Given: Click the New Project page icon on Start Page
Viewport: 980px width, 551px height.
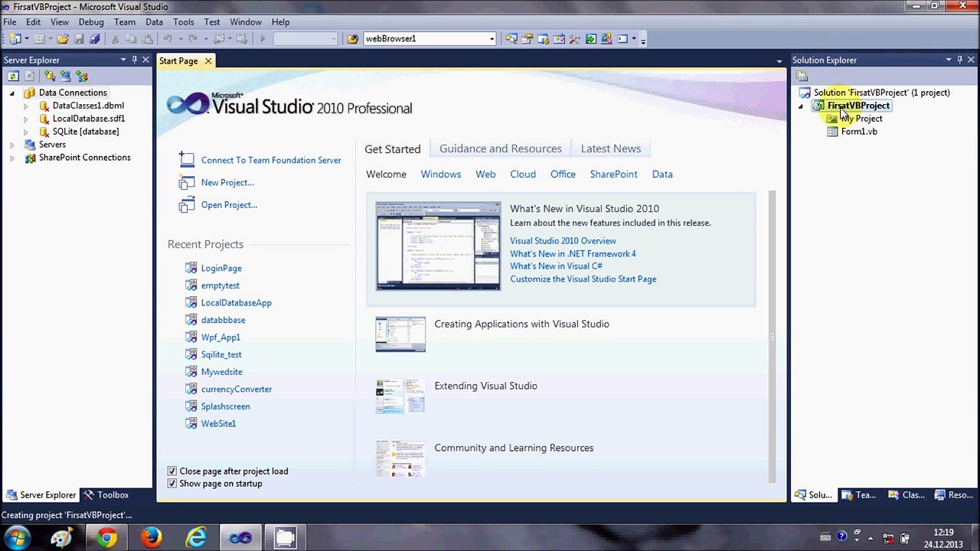Looking at the screenshot, I should coord(186,182).
